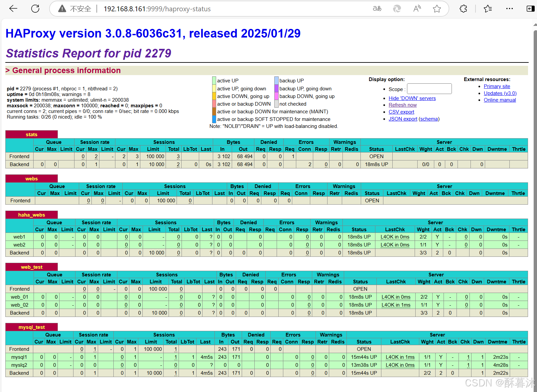Click the active or backup DOWN swatch
The width and height of the screenshot is (537, 392).
point(214,104)
